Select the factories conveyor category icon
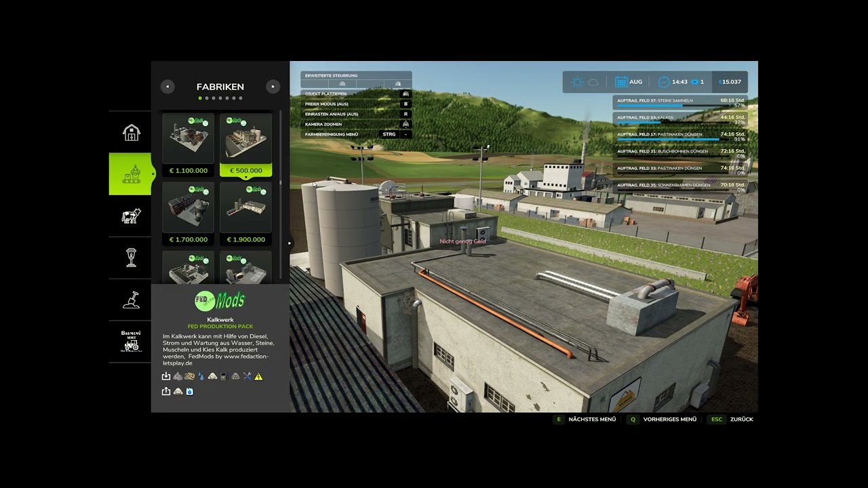This screenshot has width=868, height=488. (131, 174)
